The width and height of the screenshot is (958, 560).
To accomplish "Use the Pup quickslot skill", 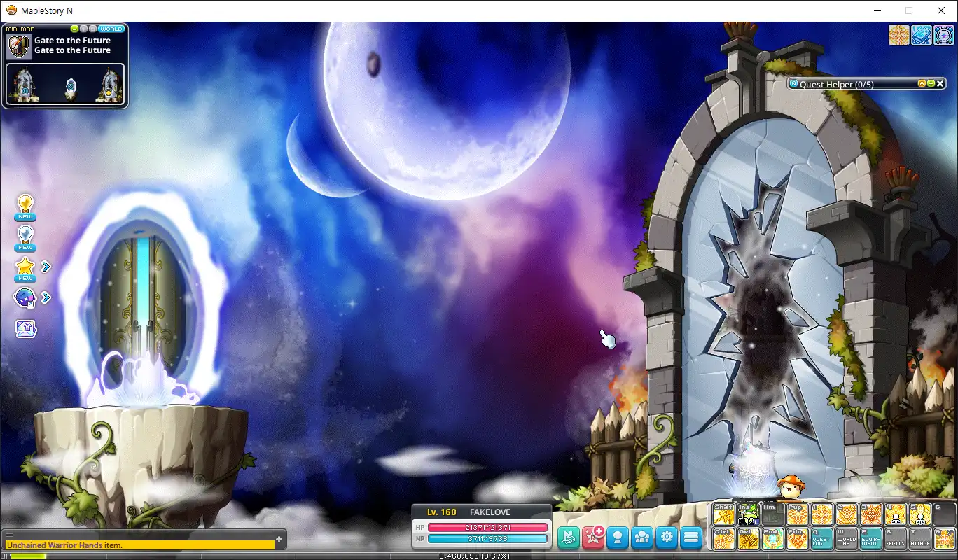I will [798, 514].
